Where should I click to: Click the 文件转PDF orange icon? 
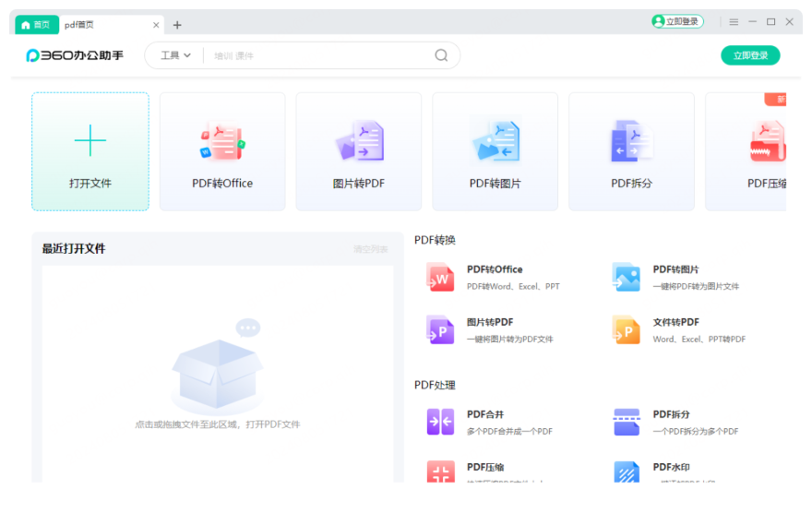[626, 329]
